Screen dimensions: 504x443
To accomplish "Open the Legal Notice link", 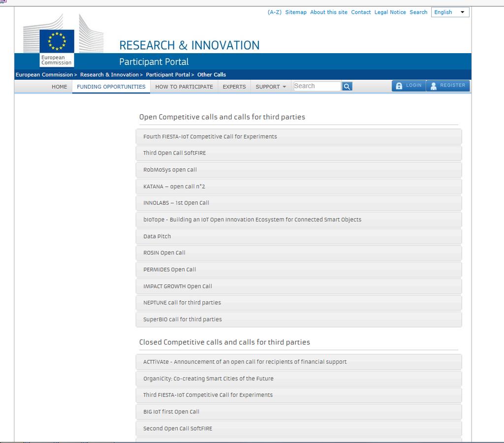I will coord(390,12).
